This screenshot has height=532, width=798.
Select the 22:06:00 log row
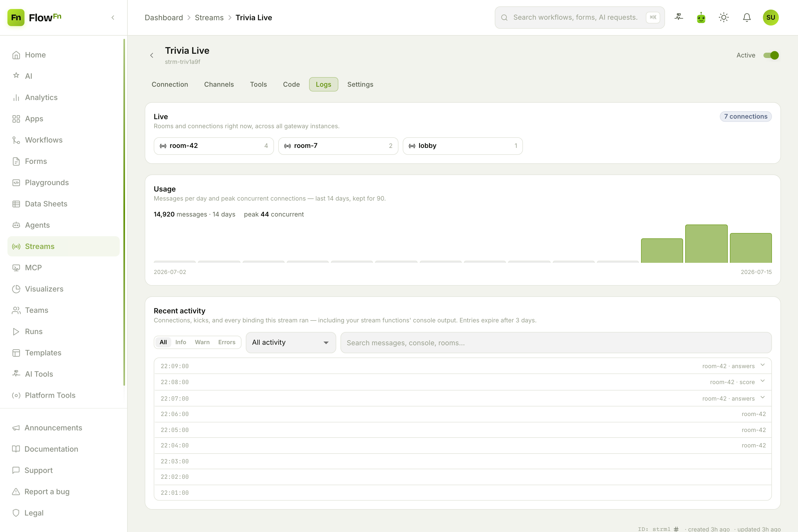click(463, 414)
